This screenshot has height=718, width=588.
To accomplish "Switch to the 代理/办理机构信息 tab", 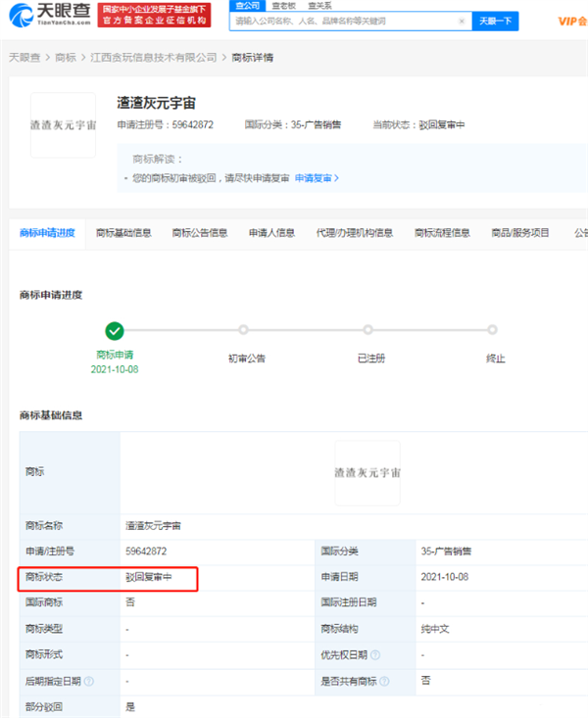I will (354, 233).
